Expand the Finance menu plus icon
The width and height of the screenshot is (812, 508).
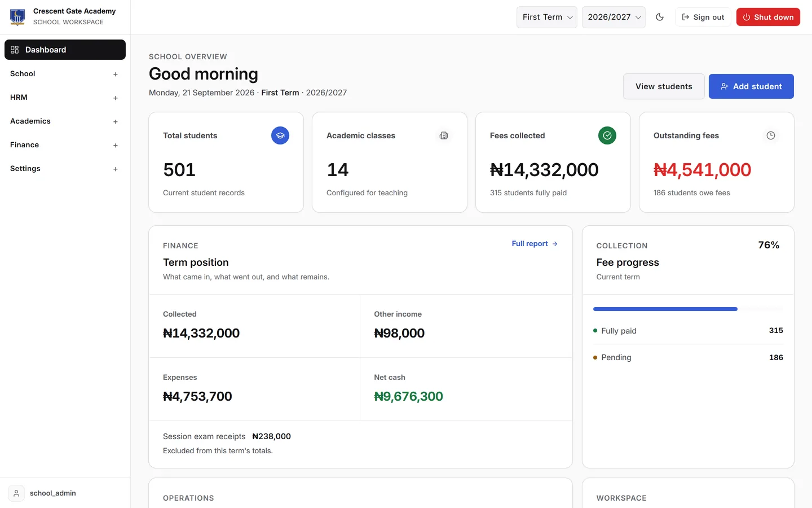pos(115,145)
